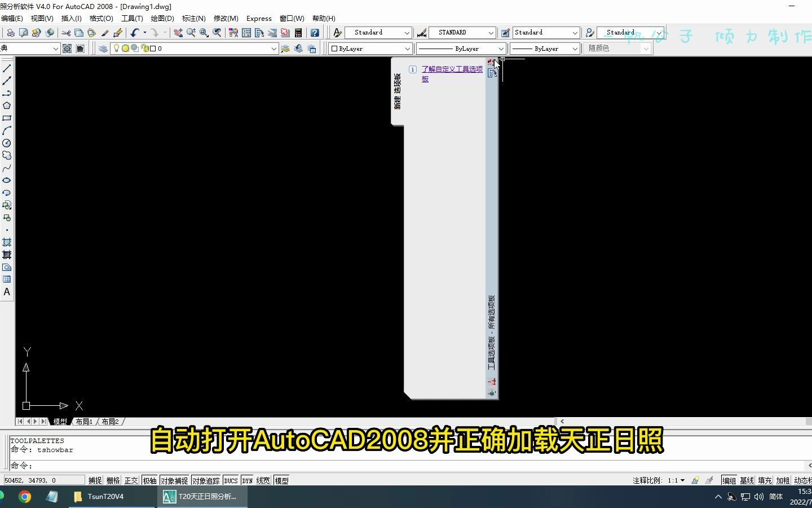Viewport: 812px width, 508px height.
Task: Select the Table tool in draw toolbar
Action: point(7,279)
